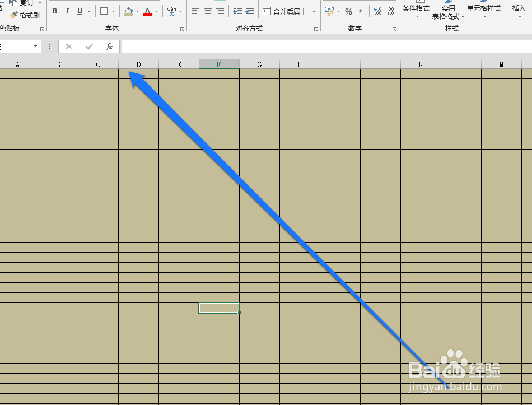Click formula bar expand dots handle
532x405 pixels.
(x=50, y=46)
